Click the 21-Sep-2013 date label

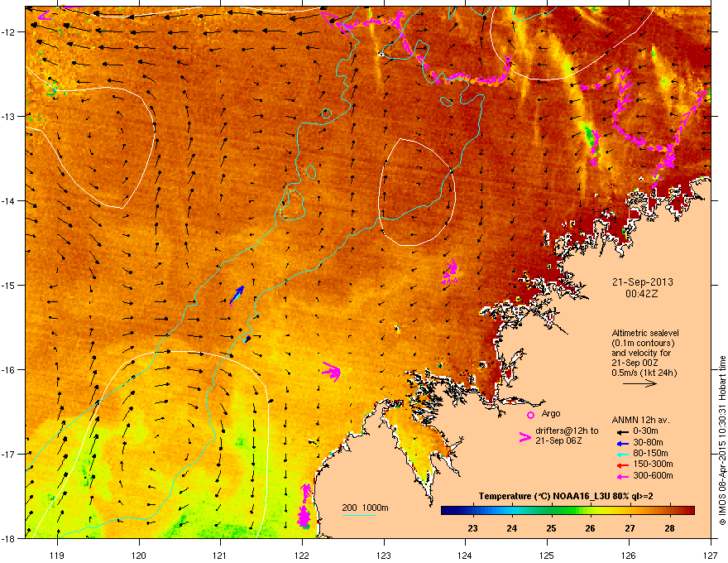pos(642,282)
